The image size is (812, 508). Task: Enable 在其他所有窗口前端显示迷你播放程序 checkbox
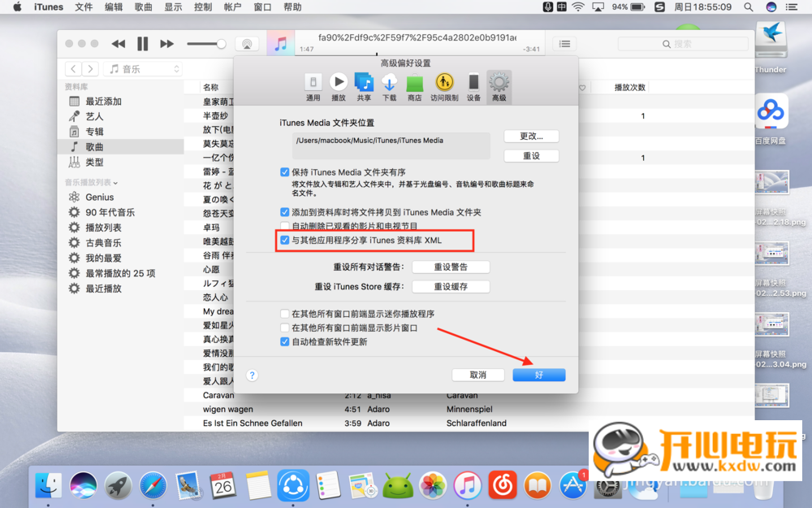point(284,314)
